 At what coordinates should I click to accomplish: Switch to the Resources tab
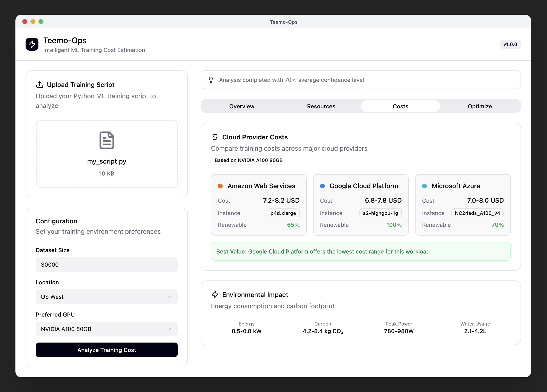pyautogui.click(x=321, y=106)
